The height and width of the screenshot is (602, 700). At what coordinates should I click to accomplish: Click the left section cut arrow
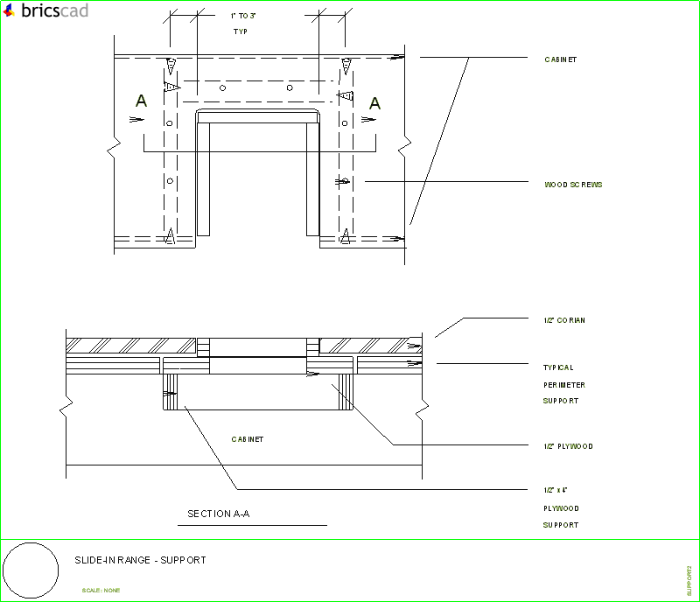[137, 118]
